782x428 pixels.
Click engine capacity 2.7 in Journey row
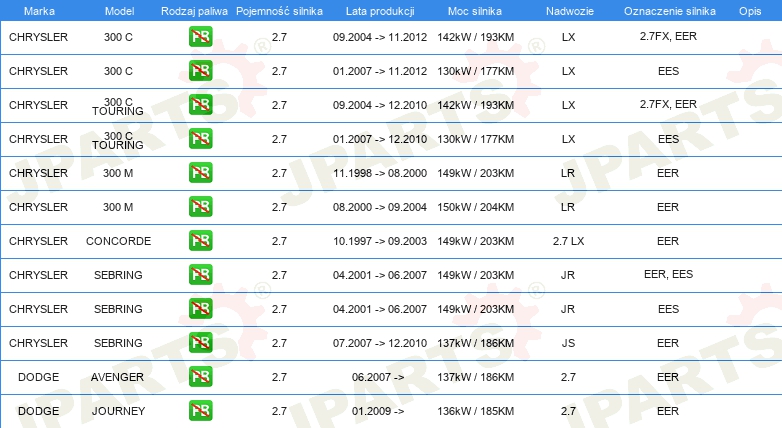pyautogui.click(x=279, y=411)
